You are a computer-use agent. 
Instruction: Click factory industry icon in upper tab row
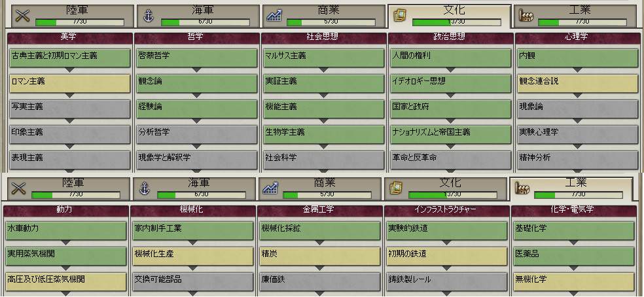pos(525,15)
